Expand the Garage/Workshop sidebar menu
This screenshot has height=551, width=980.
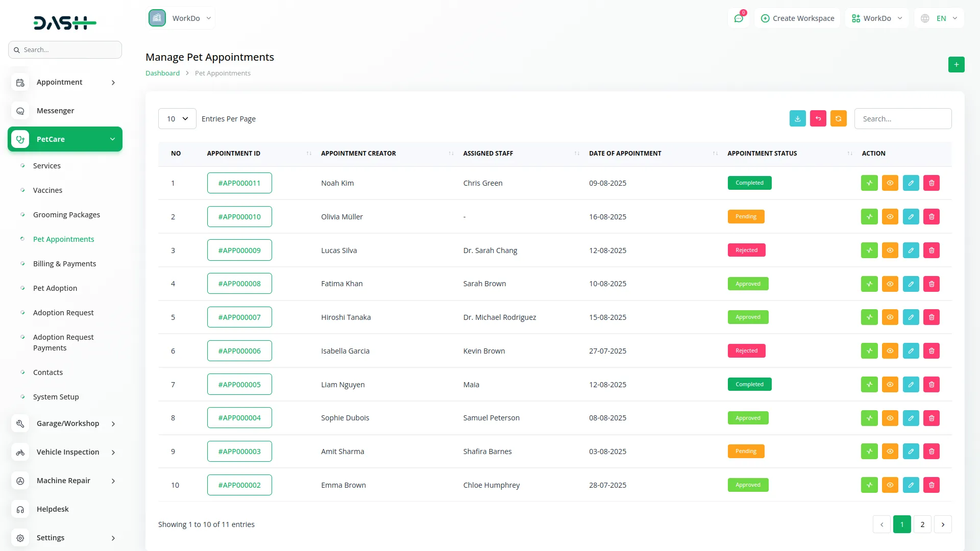coord(65,423)
